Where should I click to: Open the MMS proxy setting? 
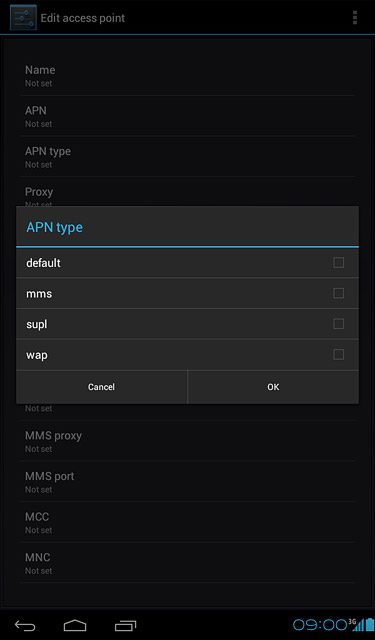[188, 441]
